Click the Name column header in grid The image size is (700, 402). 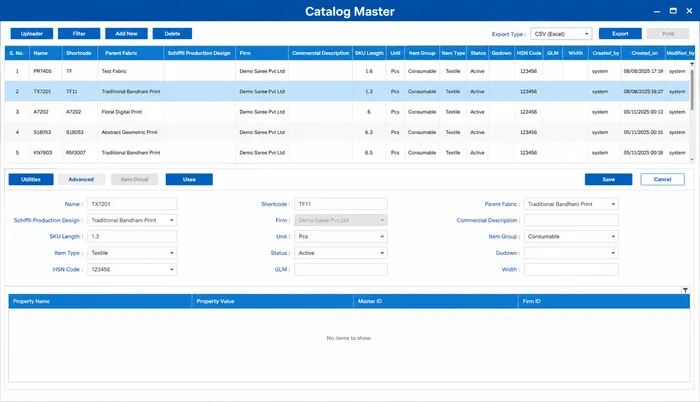pyautogui.click(x=46, y=53)
